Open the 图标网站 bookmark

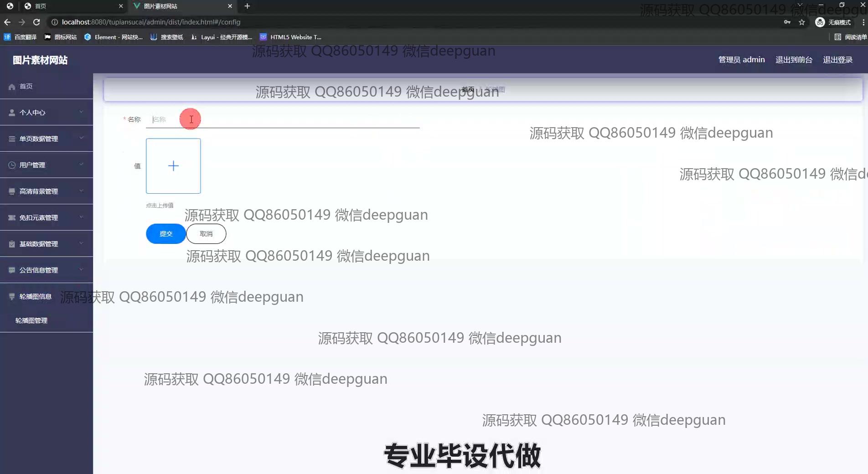(61, 37)
